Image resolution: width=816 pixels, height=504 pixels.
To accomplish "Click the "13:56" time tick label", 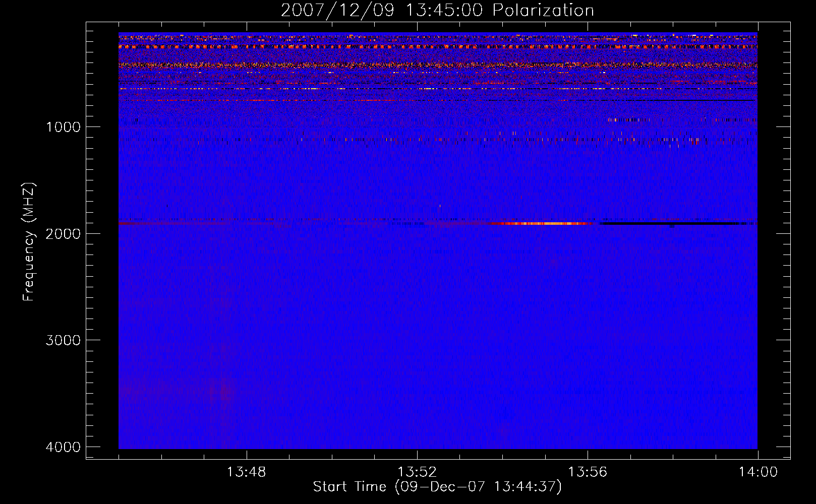I will coord(588,472).
